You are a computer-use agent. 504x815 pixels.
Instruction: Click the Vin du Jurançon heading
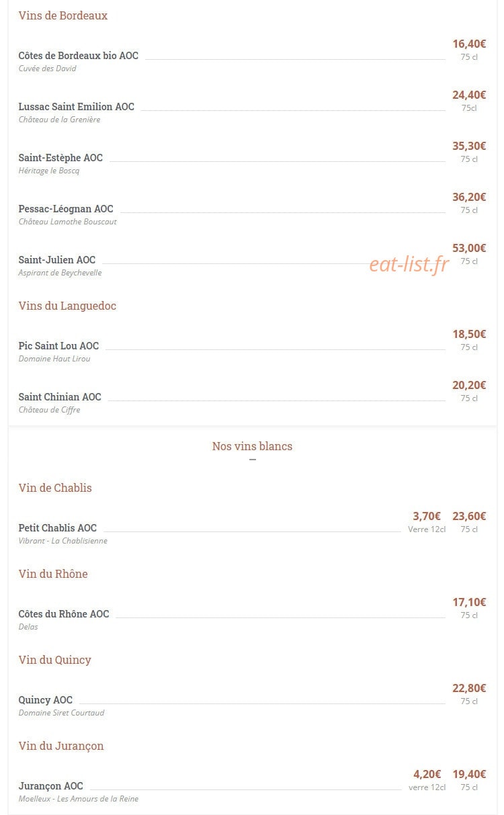61,746
